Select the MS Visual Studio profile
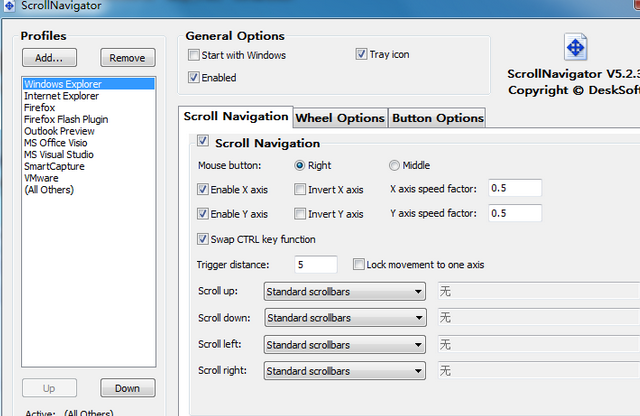The width and height of the screenshot is (640, 416). coord(89,155)
